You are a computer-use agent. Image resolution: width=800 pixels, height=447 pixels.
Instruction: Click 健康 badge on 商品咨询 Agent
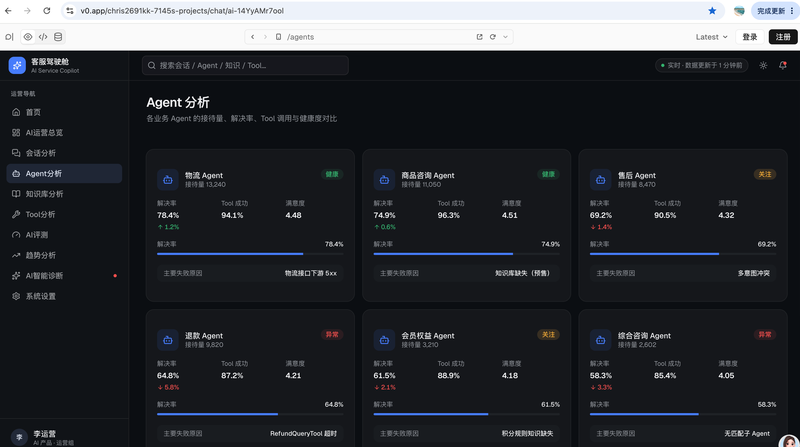pyautogui.click(x=548, y=175)
